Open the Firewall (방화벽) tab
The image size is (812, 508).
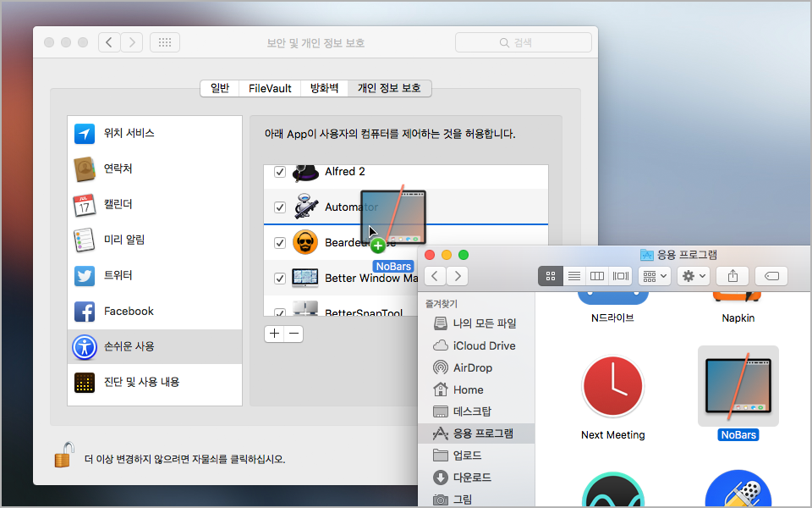coord(324,88)
